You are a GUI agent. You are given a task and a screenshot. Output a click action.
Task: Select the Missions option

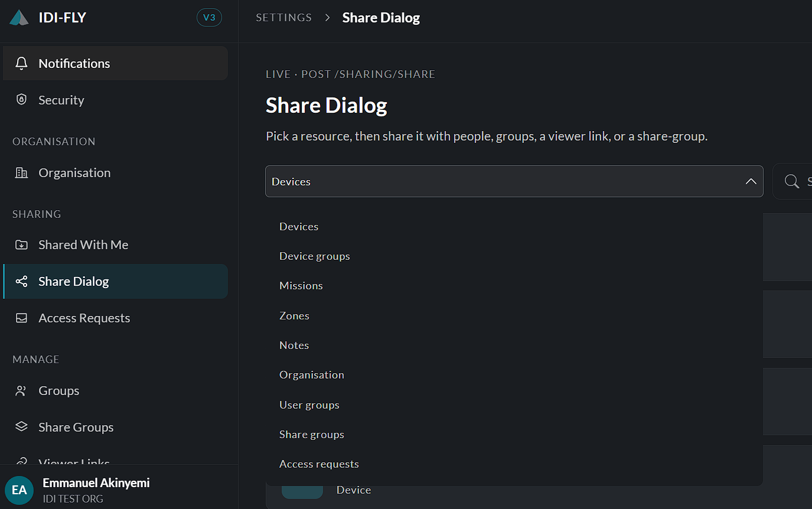(x=514, y=286)
